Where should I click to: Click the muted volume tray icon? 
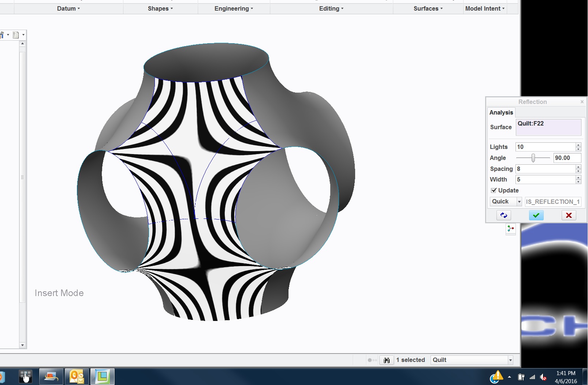[x=543, y=377]
